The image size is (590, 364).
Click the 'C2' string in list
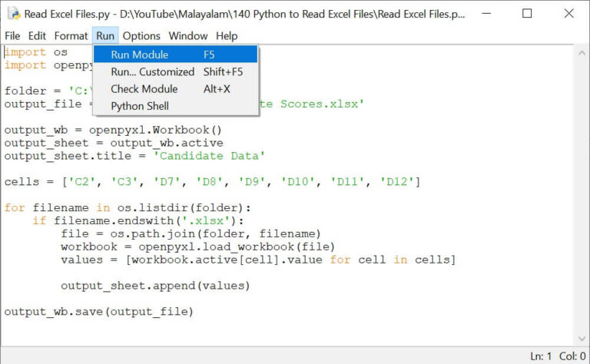point(81,182)
